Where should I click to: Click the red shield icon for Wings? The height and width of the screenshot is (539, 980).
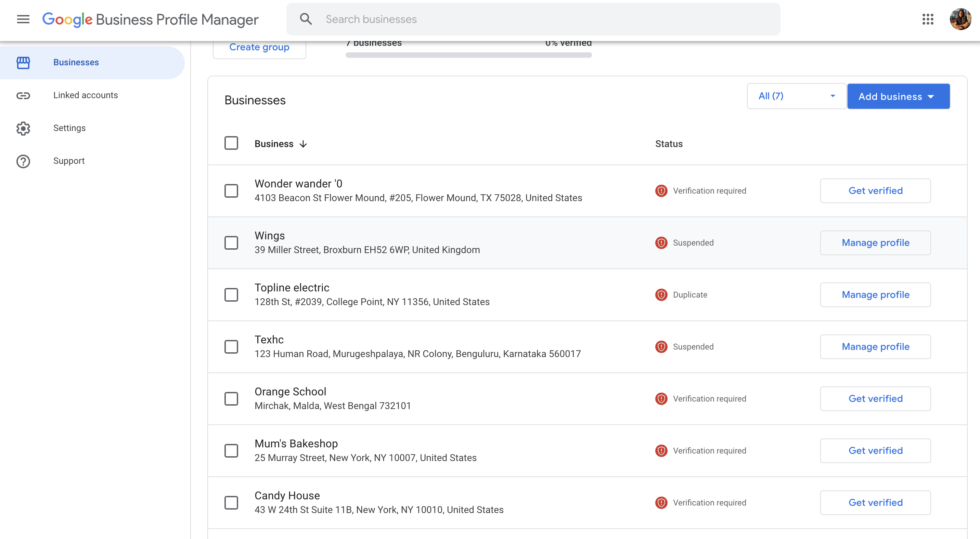(x=661, y=243)
